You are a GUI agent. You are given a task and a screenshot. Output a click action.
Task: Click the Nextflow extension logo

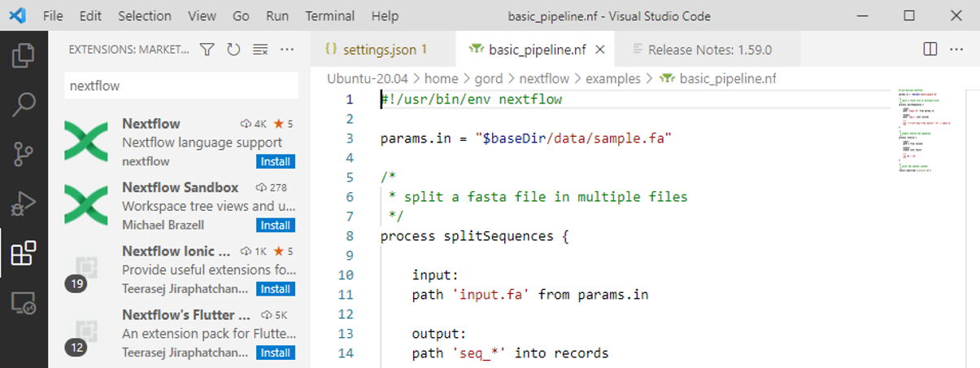click(x=86, y=142)
